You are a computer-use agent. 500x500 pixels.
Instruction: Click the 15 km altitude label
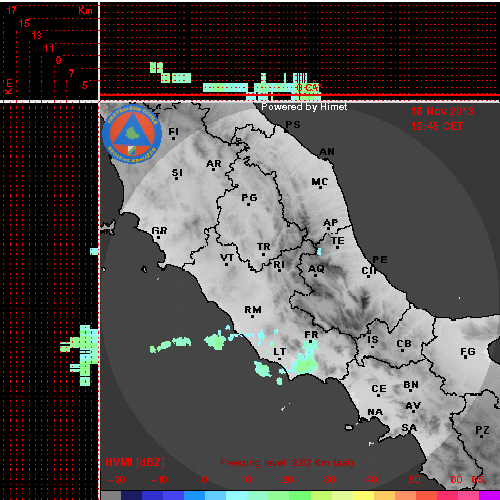24,23
